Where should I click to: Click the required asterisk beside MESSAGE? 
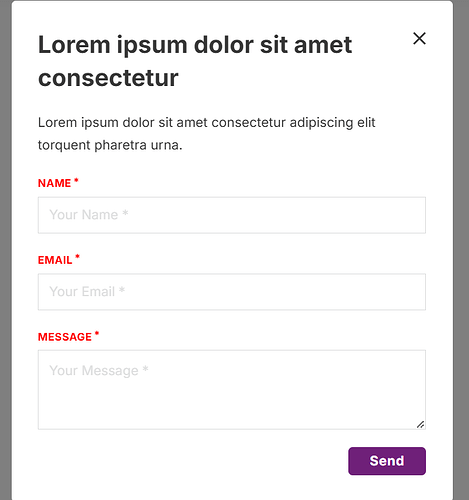pyautogui.click(x=97, y=333)
